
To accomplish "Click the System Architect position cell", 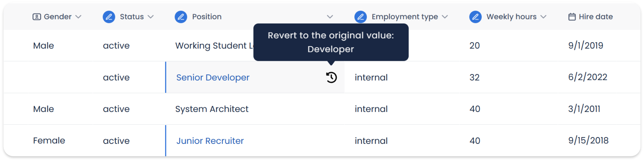I will (x=255, y=109).
